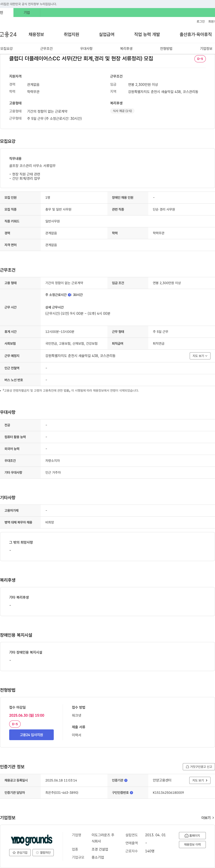The height and width of the screenshot is (868, 215).
Task: Open the 실업급여 main menu
Action: pos(106,34)
